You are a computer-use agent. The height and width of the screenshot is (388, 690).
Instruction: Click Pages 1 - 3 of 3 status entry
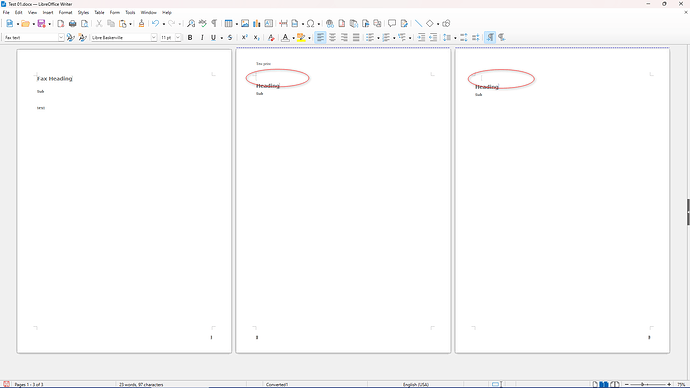(x=29, y=384)
